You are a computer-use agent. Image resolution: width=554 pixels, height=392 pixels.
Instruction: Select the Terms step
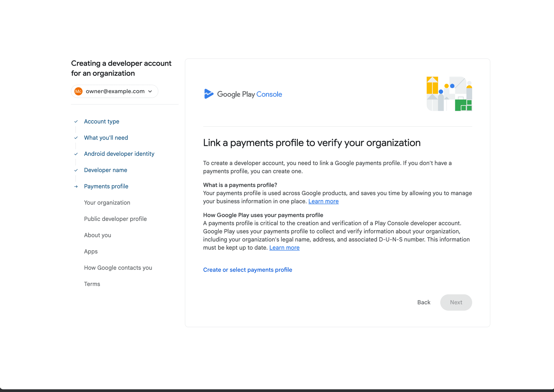point(92,284)
